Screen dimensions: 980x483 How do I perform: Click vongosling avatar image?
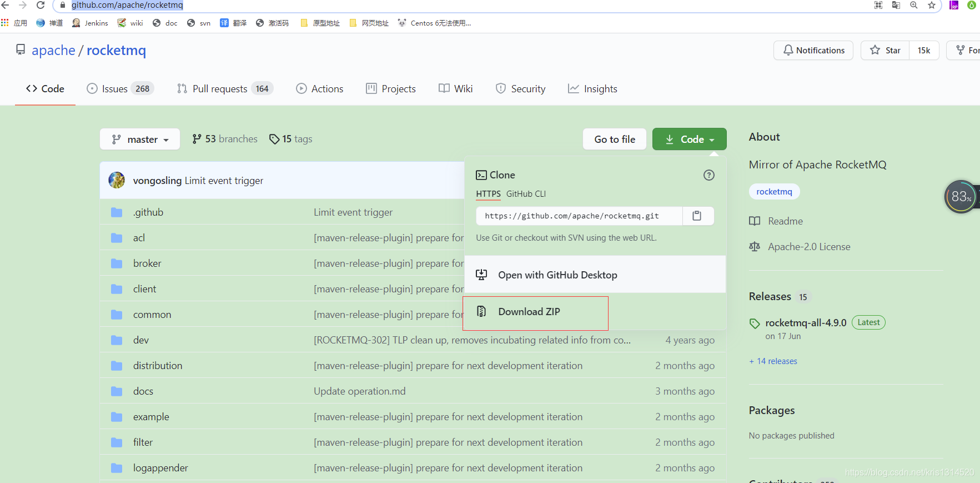[117, 180]
